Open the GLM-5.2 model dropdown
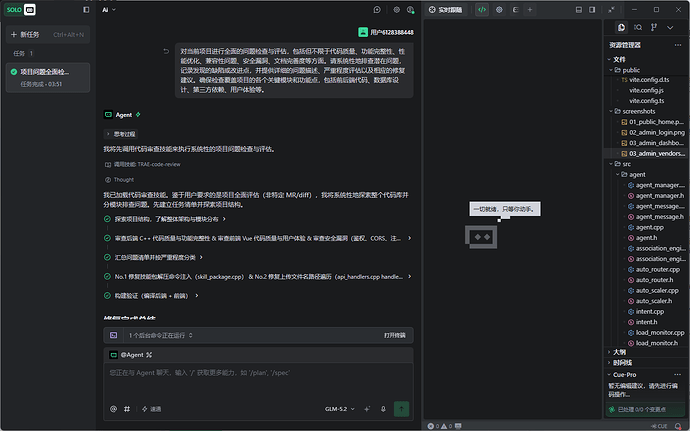The image size is (690, 431). tap(340, 409)
